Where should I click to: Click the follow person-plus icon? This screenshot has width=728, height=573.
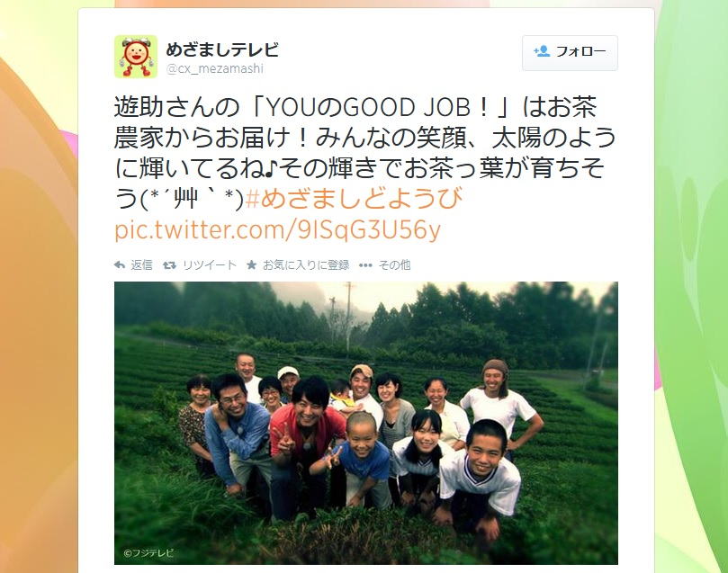tap(542, 51)
